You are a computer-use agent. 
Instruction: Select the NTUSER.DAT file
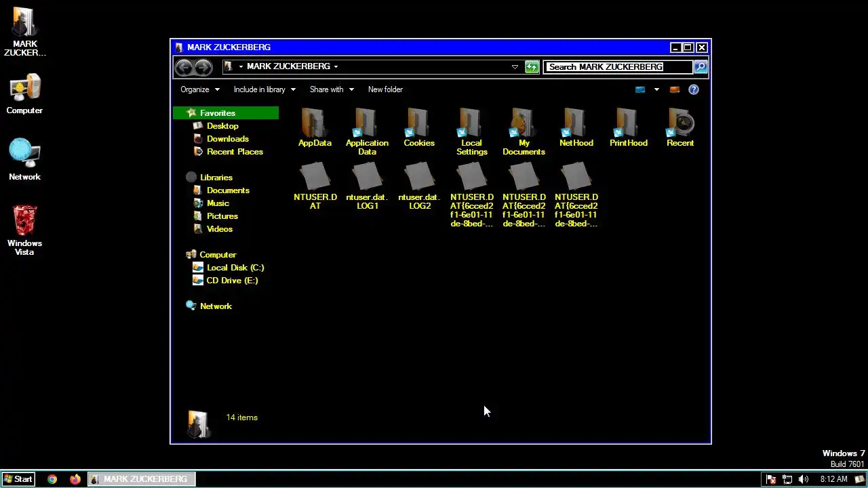point(315,186)
